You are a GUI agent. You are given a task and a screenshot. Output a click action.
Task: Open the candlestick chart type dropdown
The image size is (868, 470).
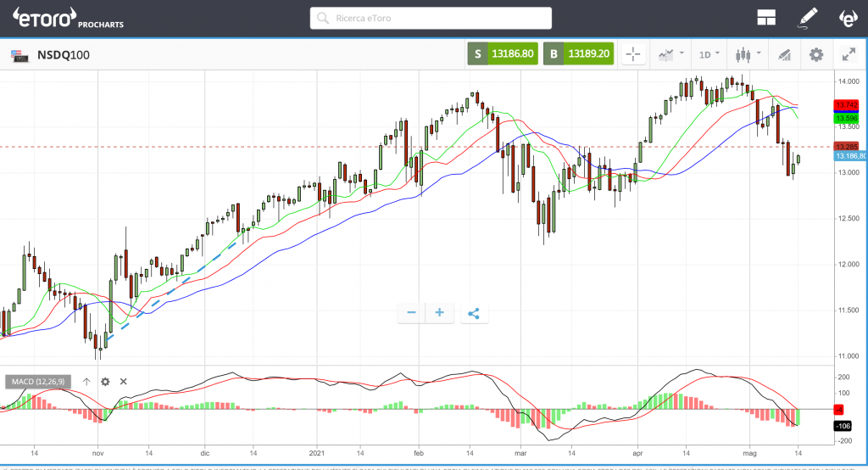click(x=748, y=54)
